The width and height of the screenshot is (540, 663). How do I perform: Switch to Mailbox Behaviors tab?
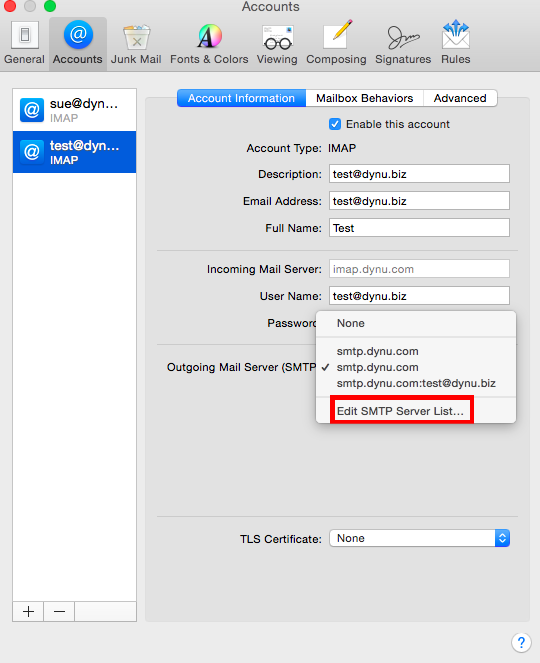coord(365,98)
